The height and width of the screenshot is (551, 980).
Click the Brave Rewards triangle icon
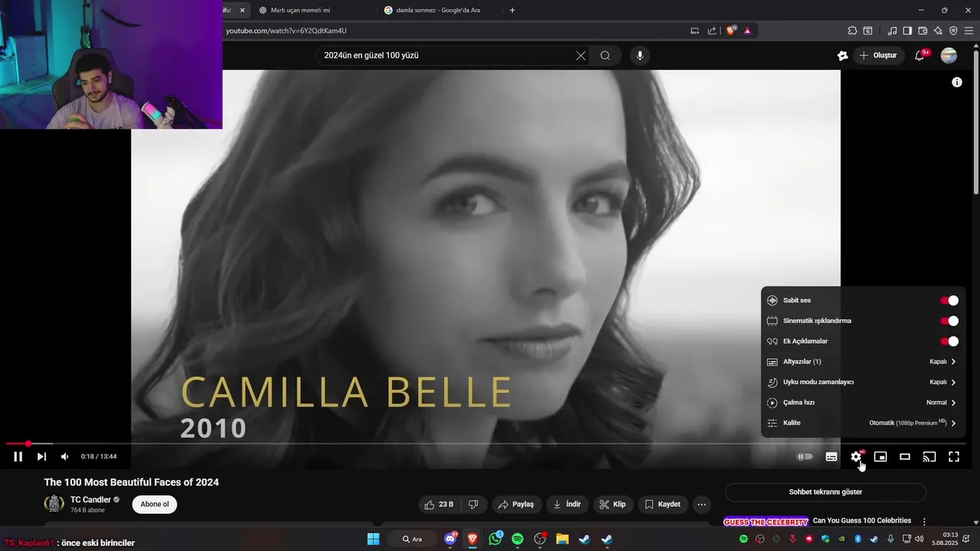tap(747, 31)
